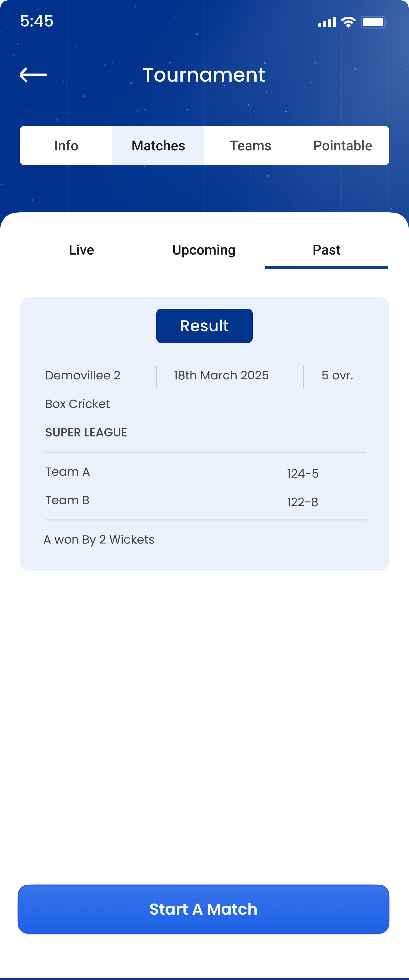Select the Matches tab

pos(158,146)
